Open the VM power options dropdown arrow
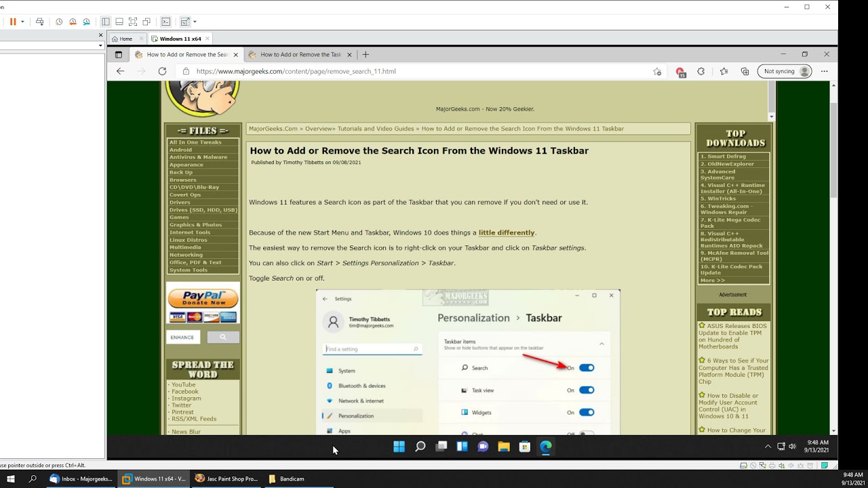 (x=22, y=22)
